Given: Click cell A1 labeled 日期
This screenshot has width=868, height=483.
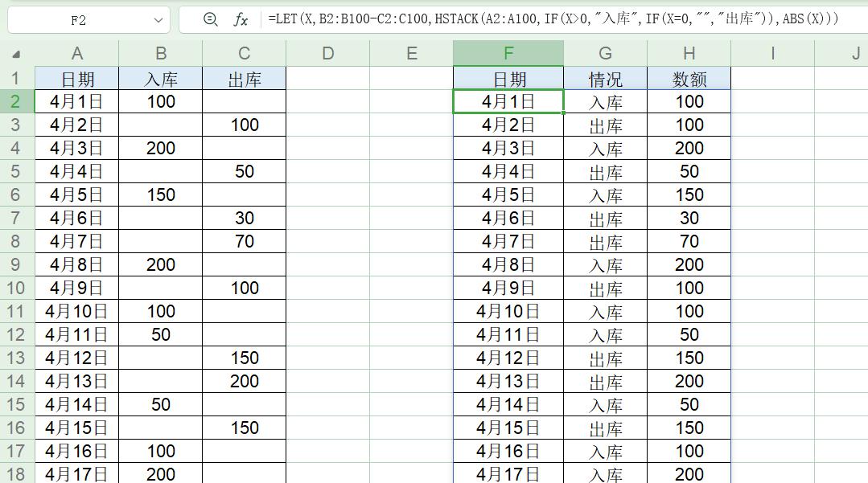Looking at the screenshot, I should coord(77,78).
